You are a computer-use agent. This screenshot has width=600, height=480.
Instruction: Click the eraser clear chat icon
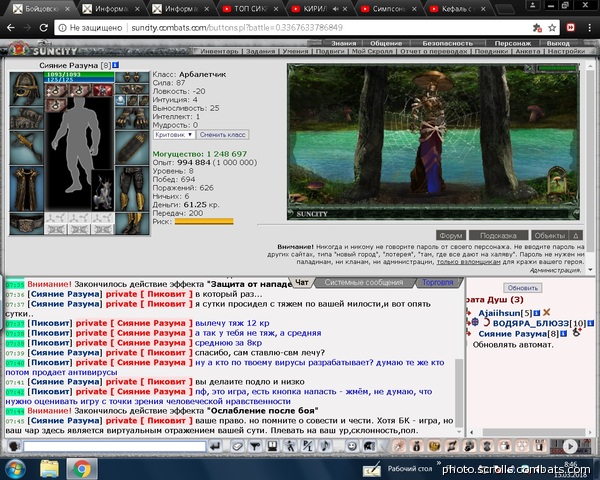[238, 446]
